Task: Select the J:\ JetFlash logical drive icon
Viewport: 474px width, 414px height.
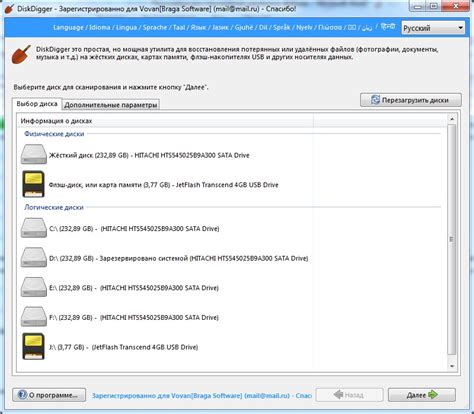Action: pyautogui.click(x=33, y=346)
